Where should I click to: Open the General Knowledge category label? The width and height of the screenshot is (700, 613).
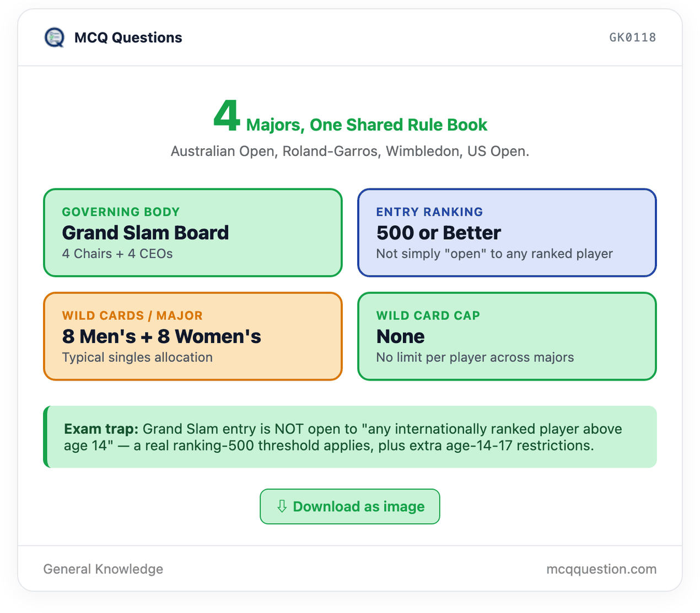(x=103, y=569)
